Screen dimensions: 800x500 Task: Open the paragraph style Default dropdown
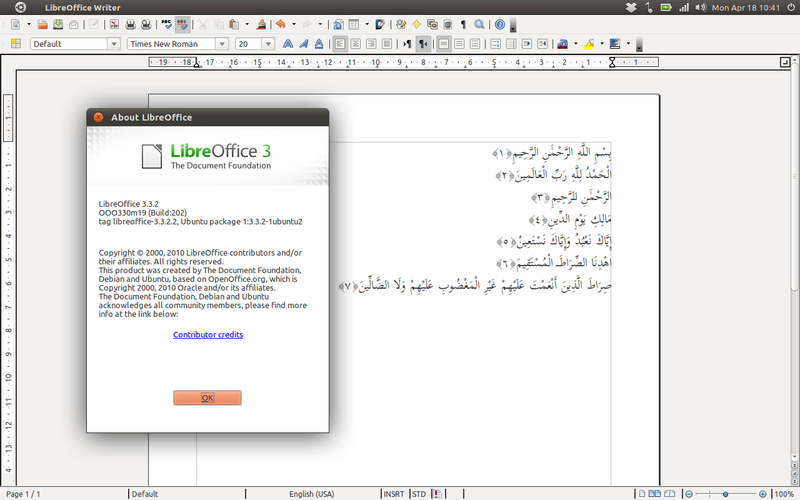pyautogui.click(x=114, y=44)
